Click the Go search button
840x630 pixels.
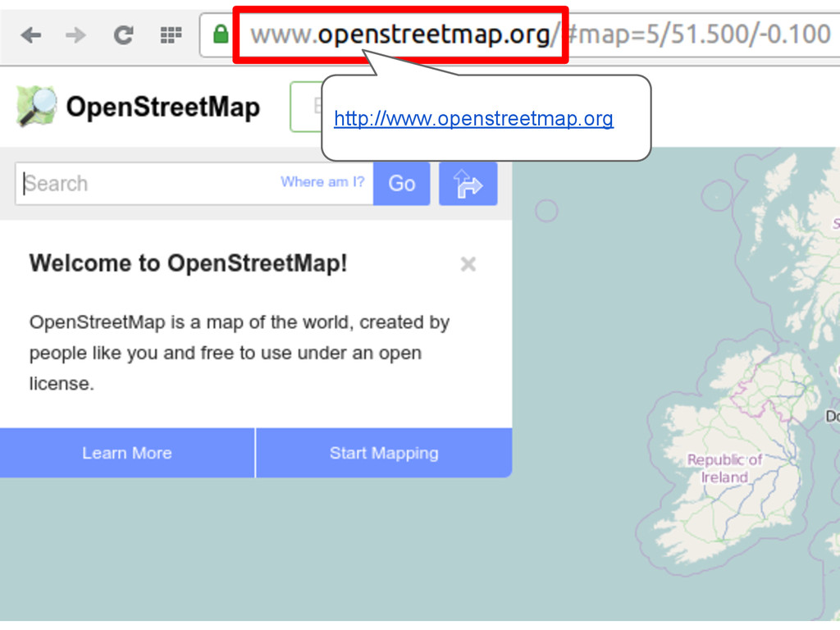(402, 184)
